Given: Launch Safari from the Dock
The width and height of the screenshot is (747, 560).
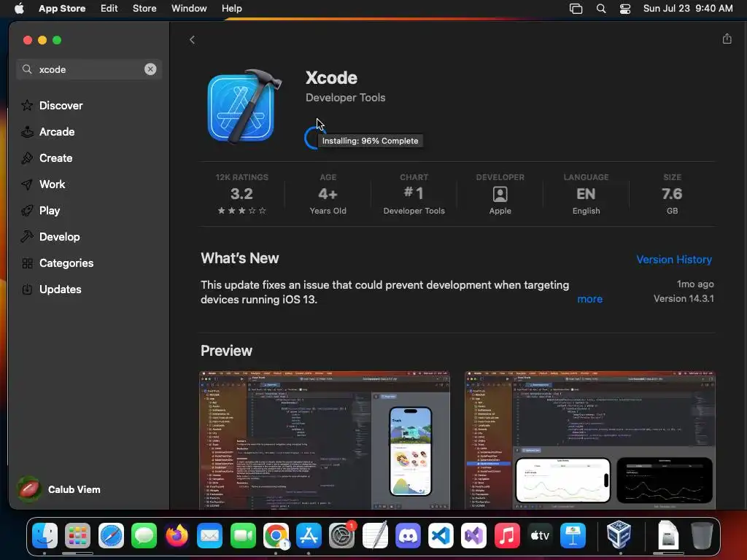Looking at the screenshot, I should [x=111, y=535].
